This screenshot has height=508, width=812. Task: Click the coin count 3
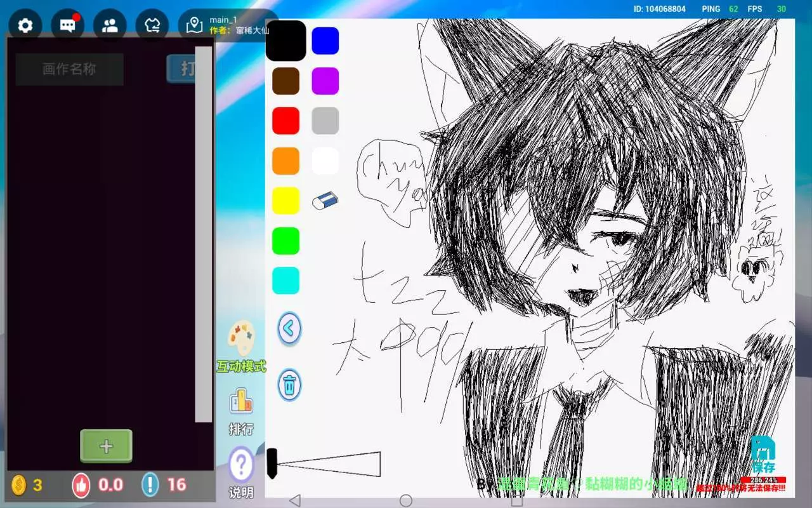coord(37,486)
